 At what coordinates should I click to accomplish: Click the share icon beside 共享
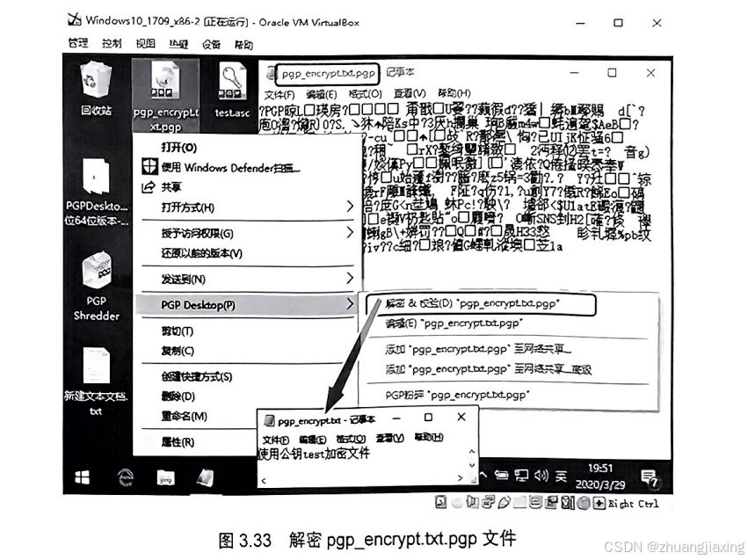click(149, 187)
